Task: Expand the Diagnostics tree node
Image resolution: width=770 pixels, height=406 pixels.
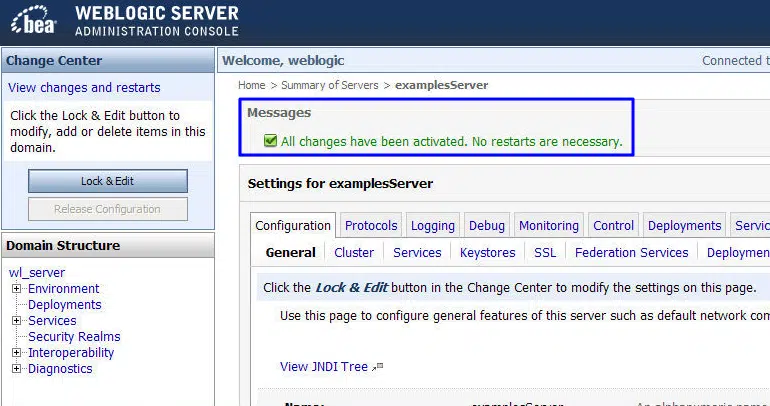Action: 16,369
